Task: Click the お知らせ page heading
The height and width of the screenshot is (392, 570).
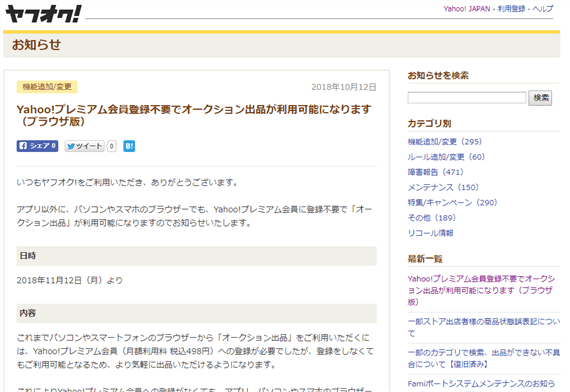Action: click(x=36, y=45)
